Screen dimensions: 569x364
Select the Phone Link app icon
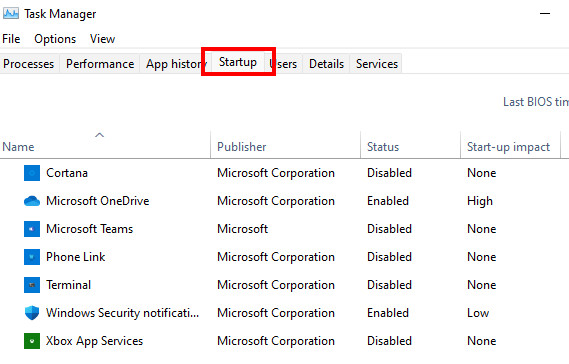[x=32, y=257]
